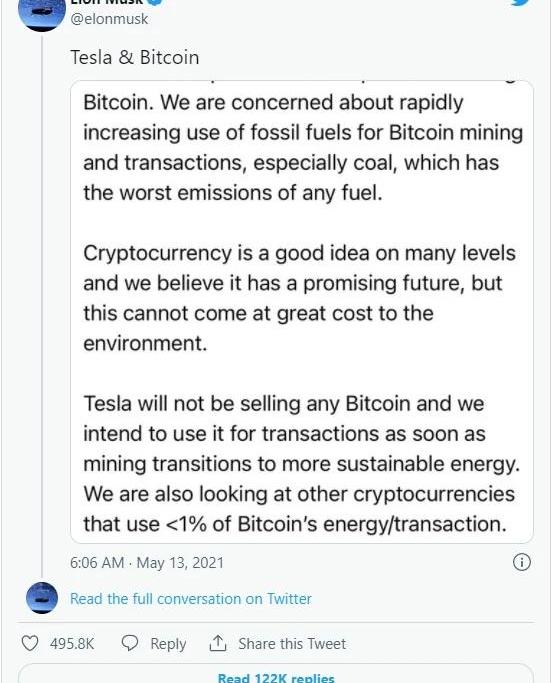Click the Twitter bird logo
Screen dimensions: 555x683
point(521,2)
